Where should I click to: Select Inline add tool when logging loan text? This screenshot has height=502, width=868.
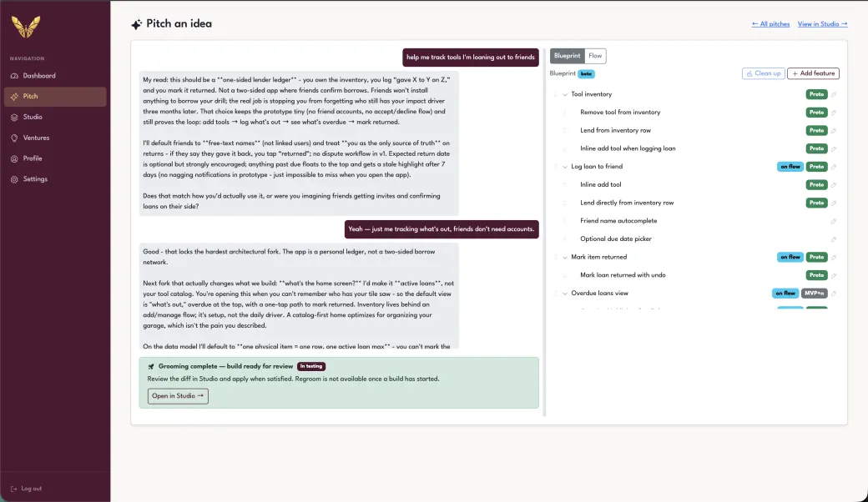(628, 148)
